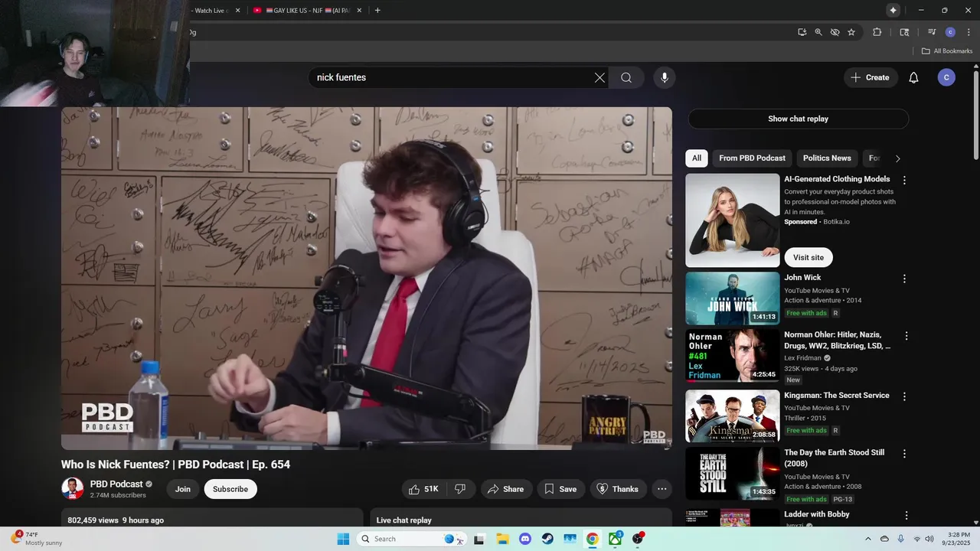
Task: Open the Chrome side panel search icon
Action: click(904, 32)
